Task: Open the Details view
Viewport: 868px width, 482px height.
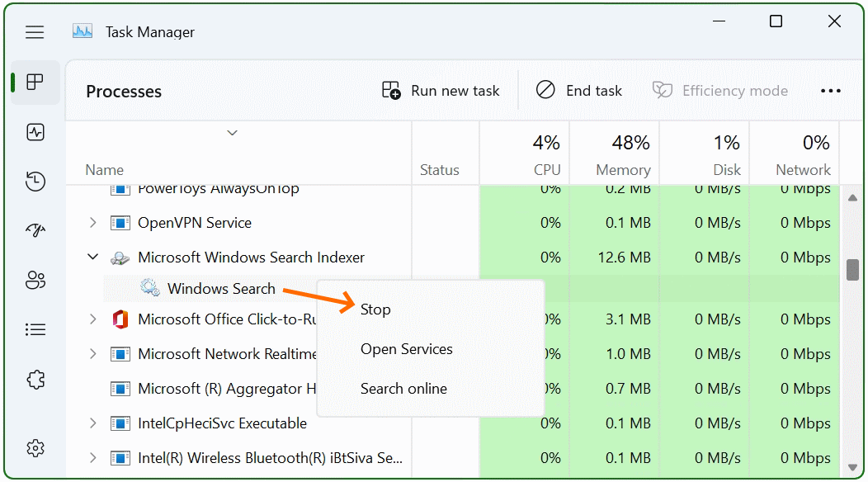Action: [x=35, y=329]
